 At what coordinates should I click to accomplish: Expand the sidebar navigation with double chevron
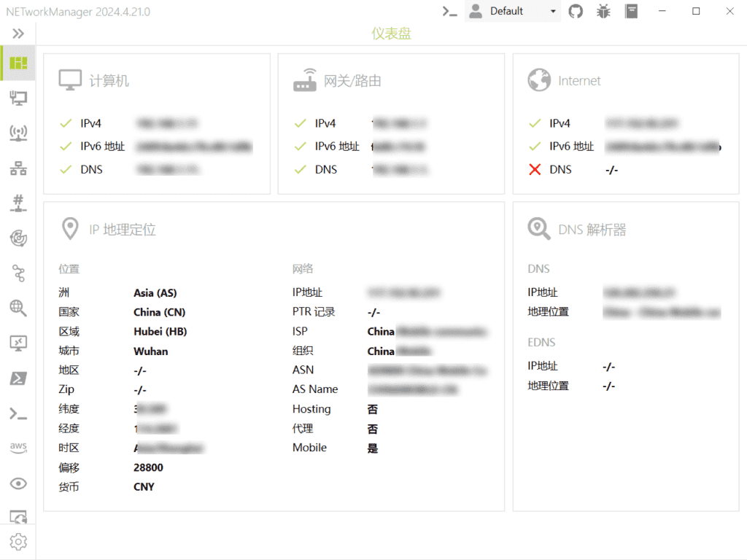18,34
